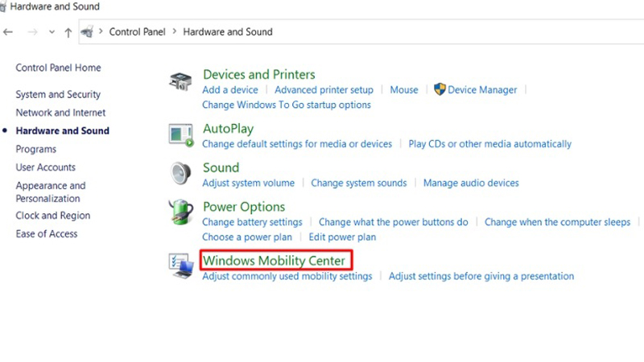Go up one level with up arrow
This screenshot has width=644, height=362.
pyautogui.click(x=68, y=32)
